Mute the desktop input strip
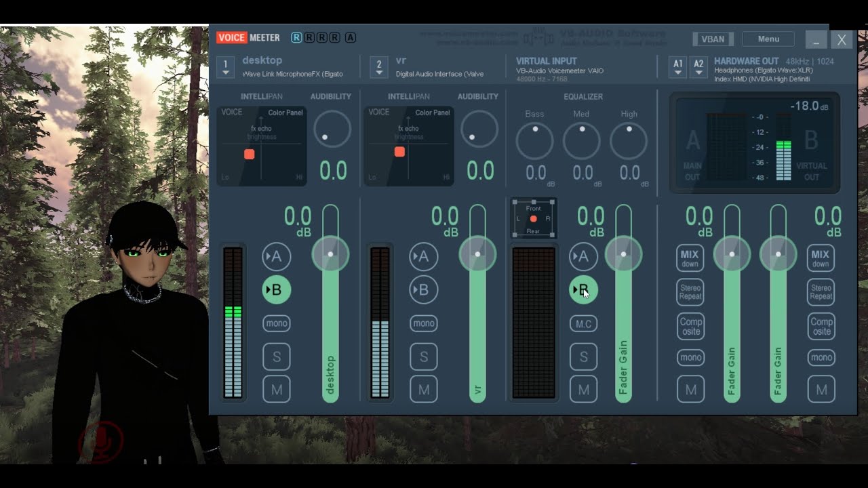 click(276, 390)
